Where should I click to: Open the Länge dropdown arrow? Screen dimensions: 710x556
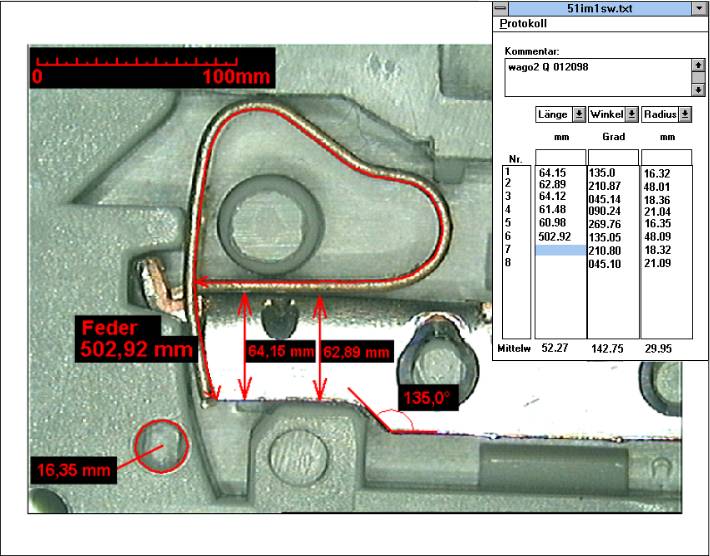point(579,115)
